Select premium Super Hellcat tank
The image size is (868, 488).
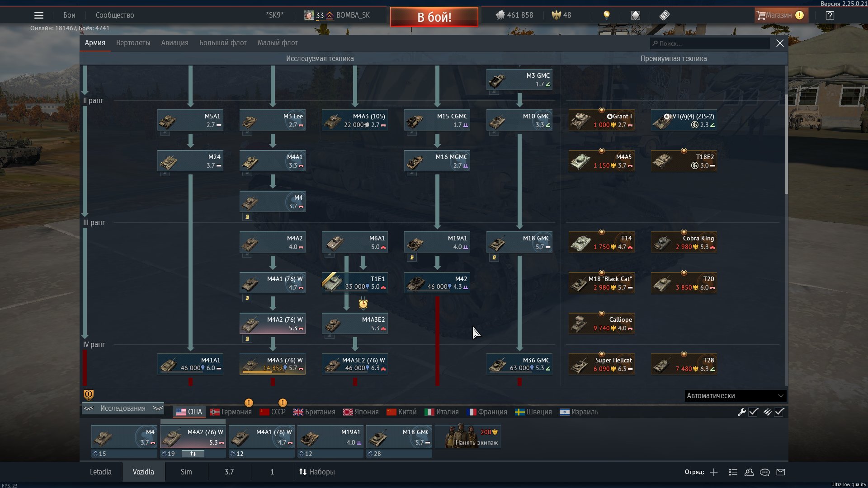pos(602,364)
